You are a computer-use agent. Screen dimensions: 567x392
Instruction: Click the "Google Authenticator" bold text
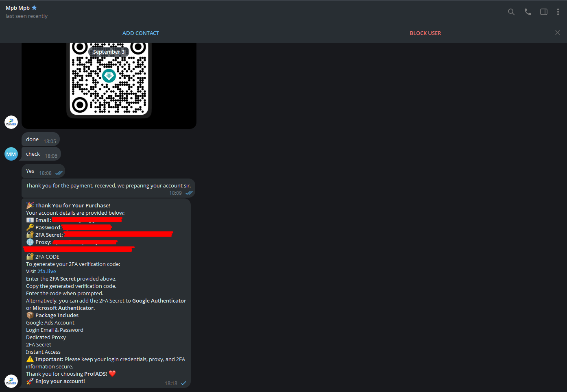(159, 301)
